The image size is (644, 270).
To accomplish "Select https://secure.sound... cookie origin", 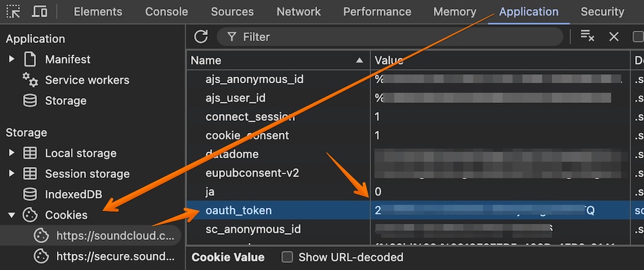I will click(115, 257).
